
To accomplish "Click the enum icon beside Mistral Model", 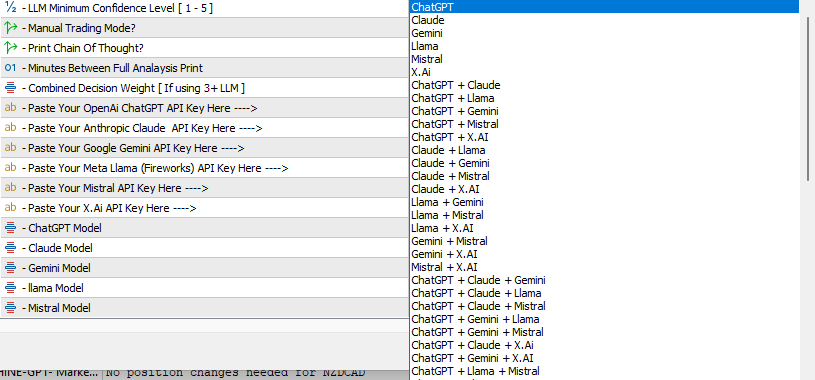I will click(x=10, y=308).
